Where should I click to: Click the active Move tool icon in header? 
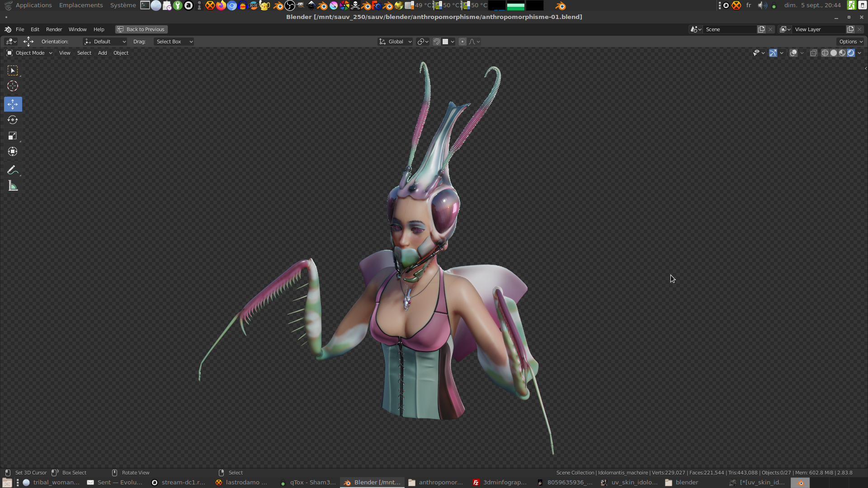pos(28,42)
